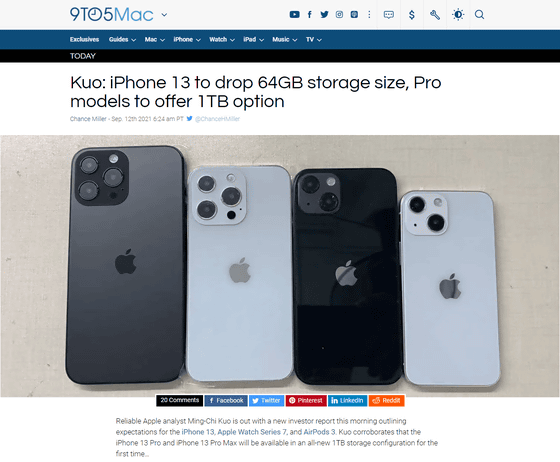Viewport: 560px width, 462px height.
Task: Toggle dark mode with the brightness icon
Action: [x=458, y=15]
